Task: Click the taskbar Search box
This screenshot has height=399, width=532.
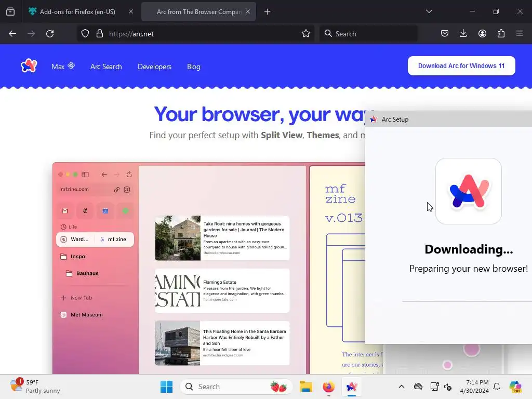Action: [x=236, y=387]
